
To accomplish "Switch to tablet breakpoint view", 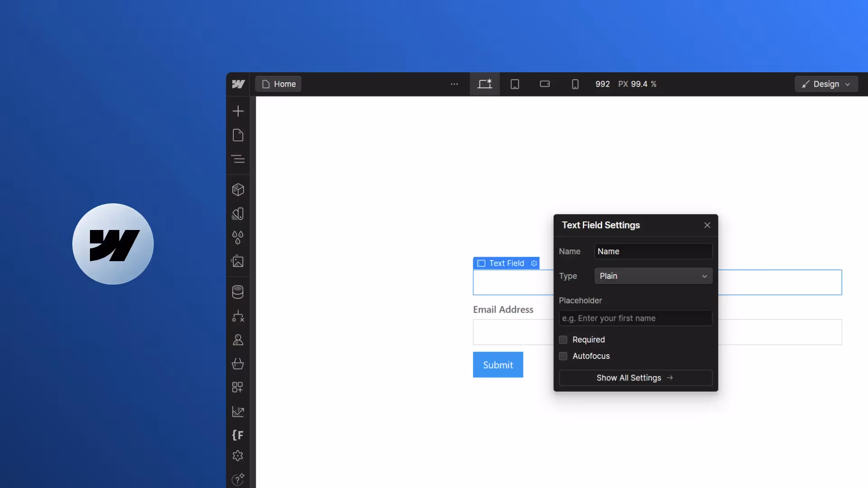I will tap(515, 84).
